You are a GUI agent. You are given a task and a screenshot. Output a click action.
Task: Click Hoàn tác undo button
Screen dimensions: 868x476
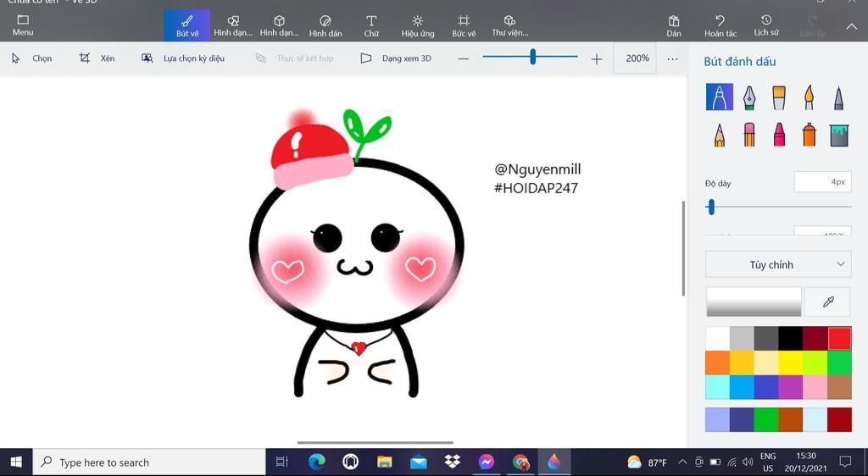point(721,25)
